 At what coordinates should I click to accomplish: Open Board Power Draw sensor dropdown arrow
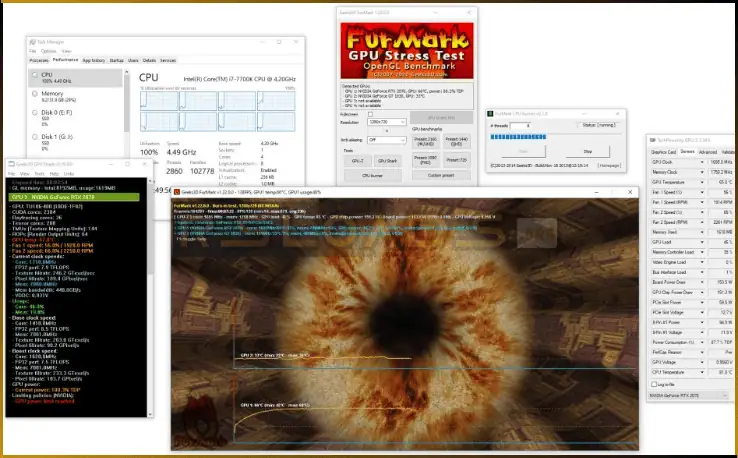702,282
